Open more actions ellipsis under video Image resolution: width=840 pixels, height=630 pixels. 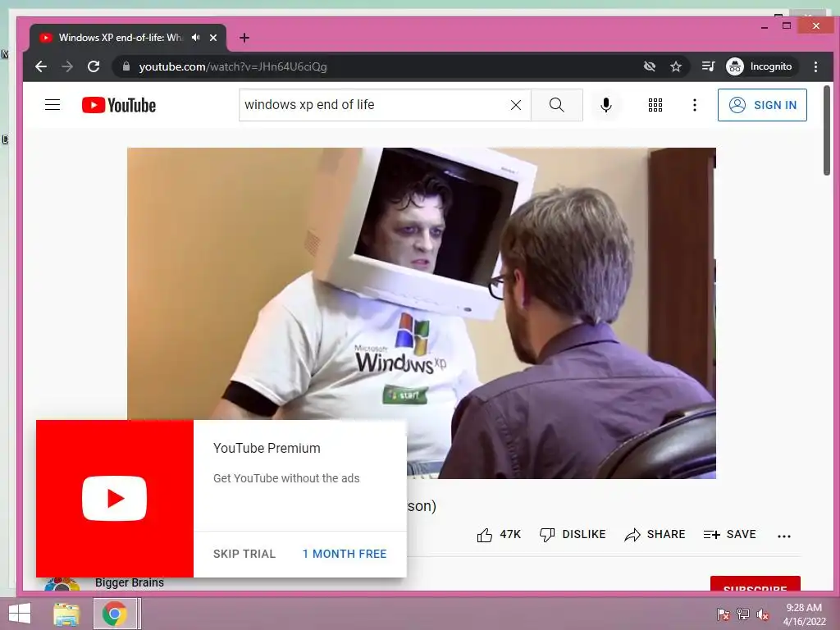(x=783, y=536)
